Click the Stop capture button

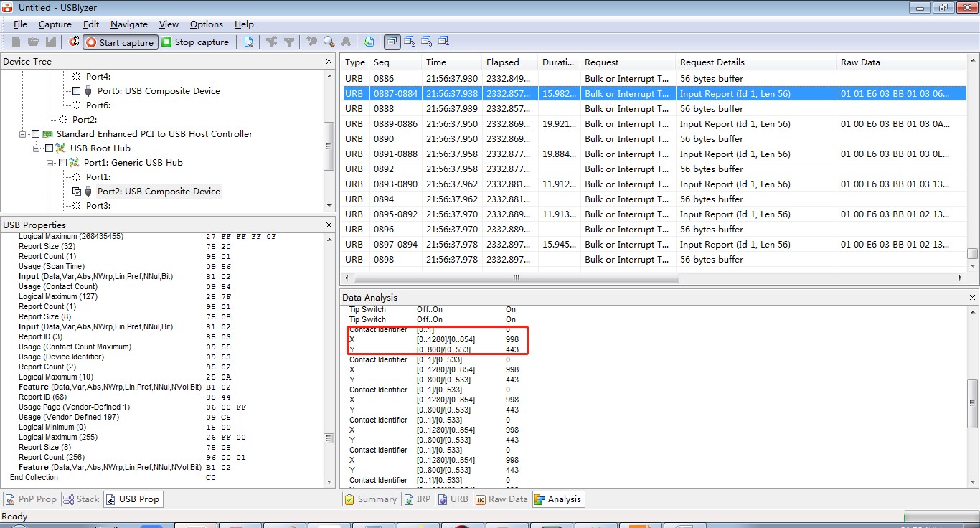click(195, 42)
